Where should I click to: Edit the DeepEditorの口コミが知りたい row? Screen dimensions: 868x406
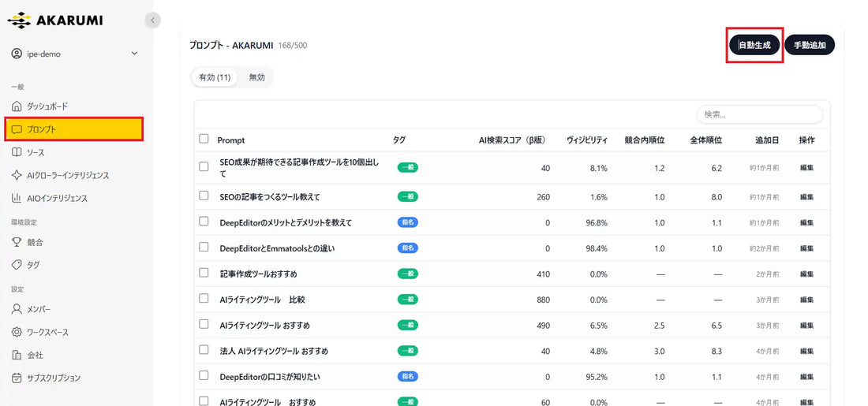coord(806,377)
